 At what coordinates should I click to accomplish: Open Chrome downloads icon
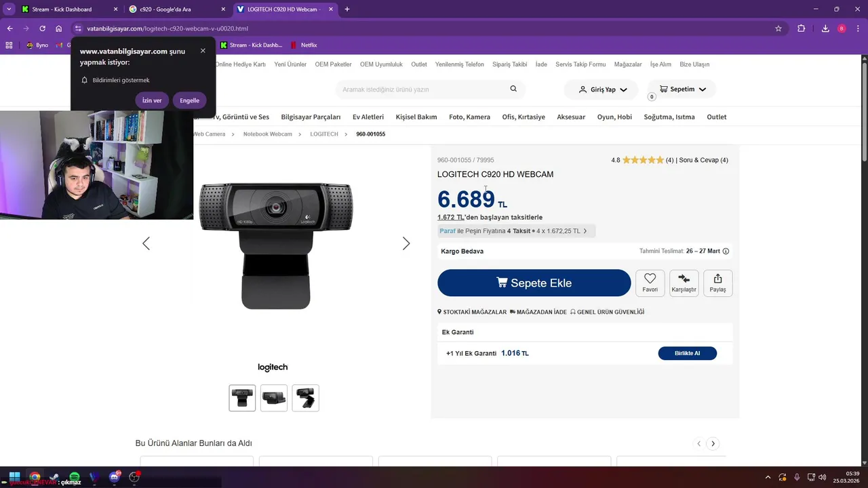[825, 28]
